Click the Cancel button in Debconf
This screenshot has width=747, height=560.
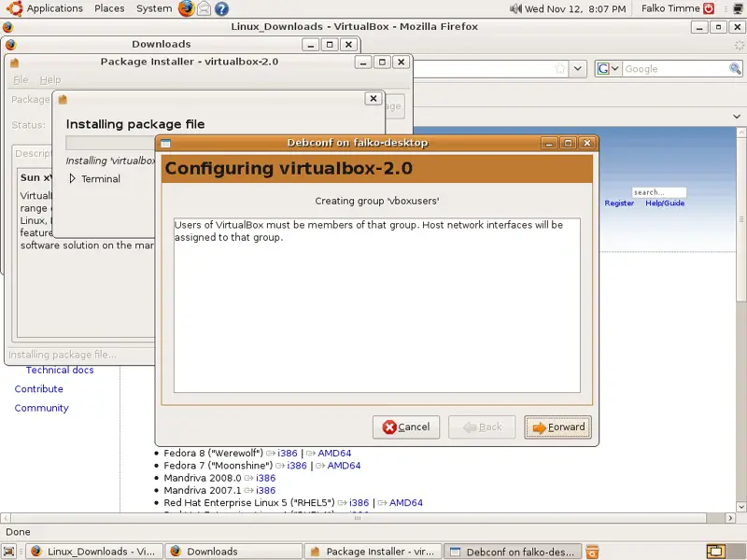(406, 427)
